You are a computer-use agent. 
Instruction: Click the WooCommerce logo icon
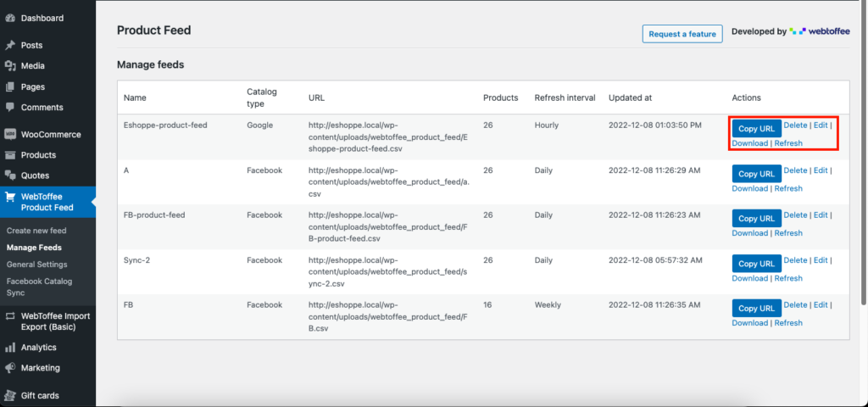point(9,135)
